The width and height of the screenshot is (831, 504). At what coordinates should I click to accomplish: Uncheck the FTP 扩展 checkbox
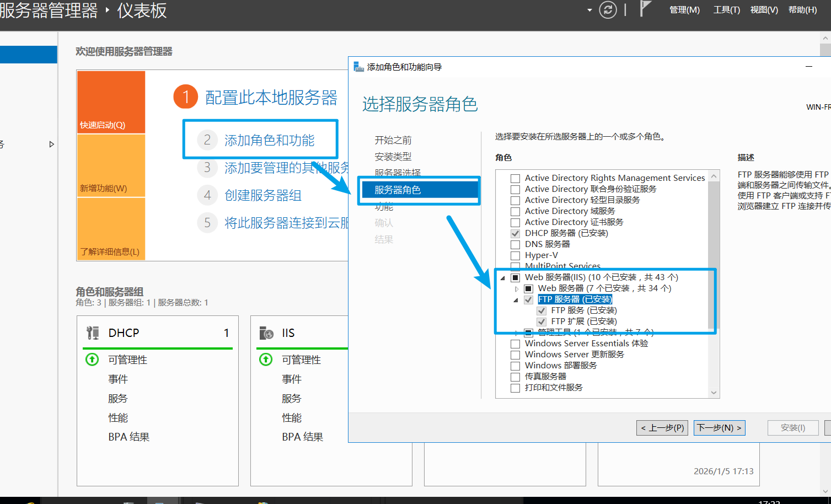click(541, 321)
